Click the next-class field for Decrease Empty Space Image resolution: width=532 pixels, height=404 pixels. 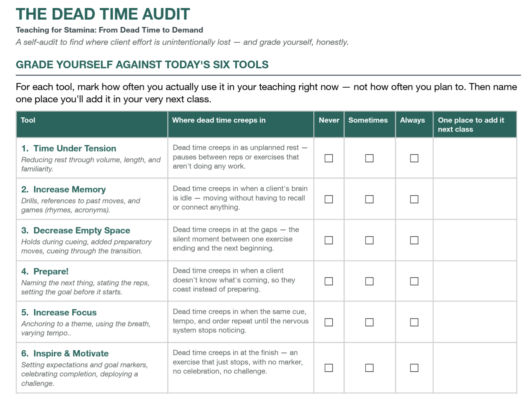click(475, 240)
